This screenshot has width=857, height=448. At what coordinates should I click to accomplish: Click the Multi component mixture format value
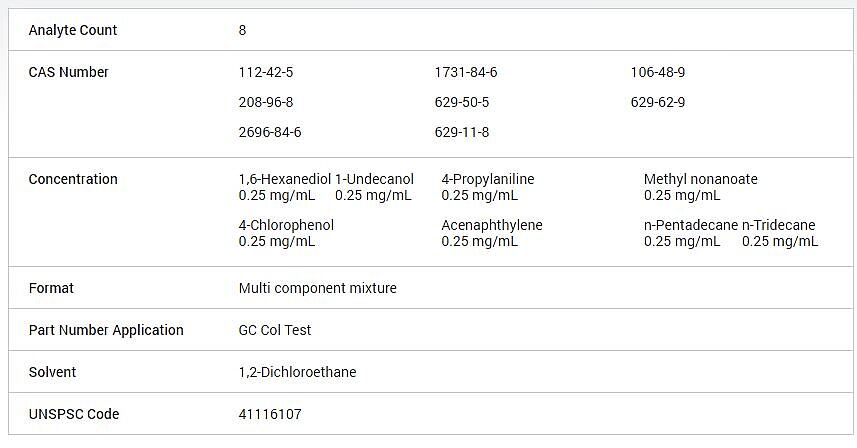point(318,288)
